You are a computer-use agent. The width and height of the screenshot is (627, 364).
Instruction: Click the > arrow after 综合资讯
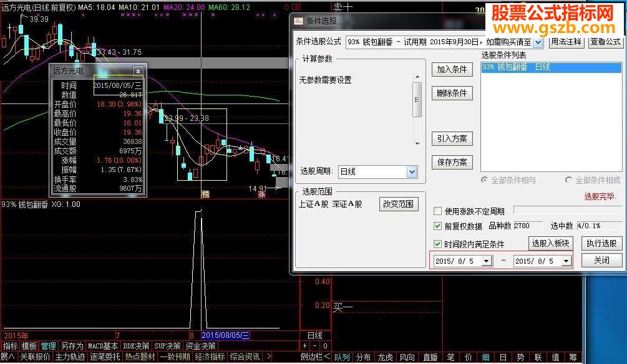point(269,357)
